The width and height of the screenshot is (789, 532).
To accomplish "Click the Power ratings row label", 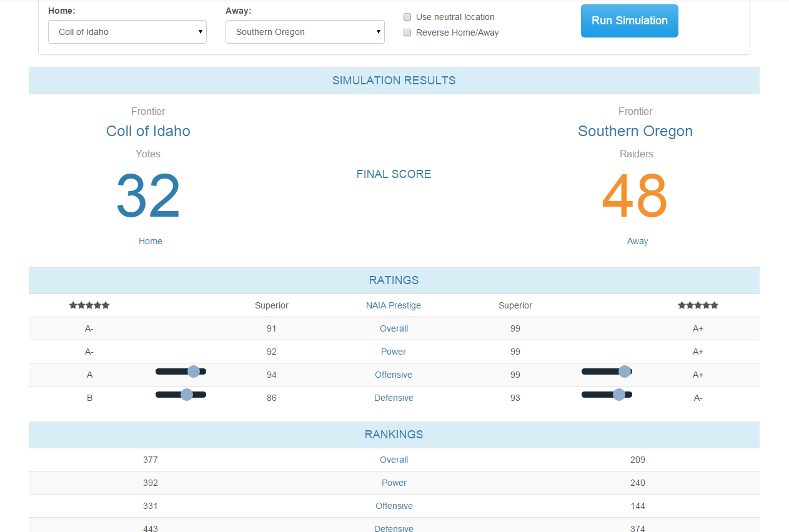I will pyautogui.click(x=394, y=352).
